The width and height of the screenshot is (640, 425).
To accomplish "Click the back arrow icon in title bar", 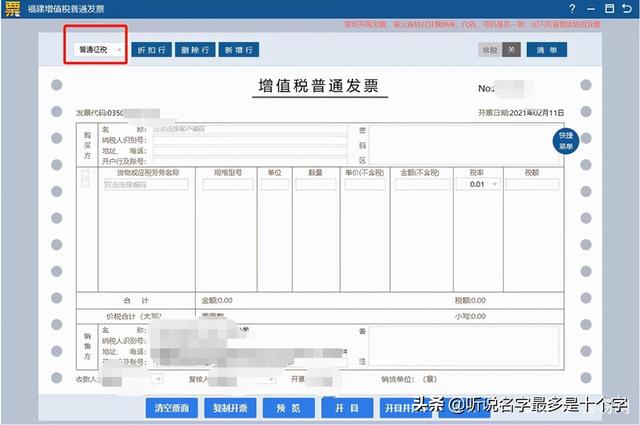I will point(627,9).
